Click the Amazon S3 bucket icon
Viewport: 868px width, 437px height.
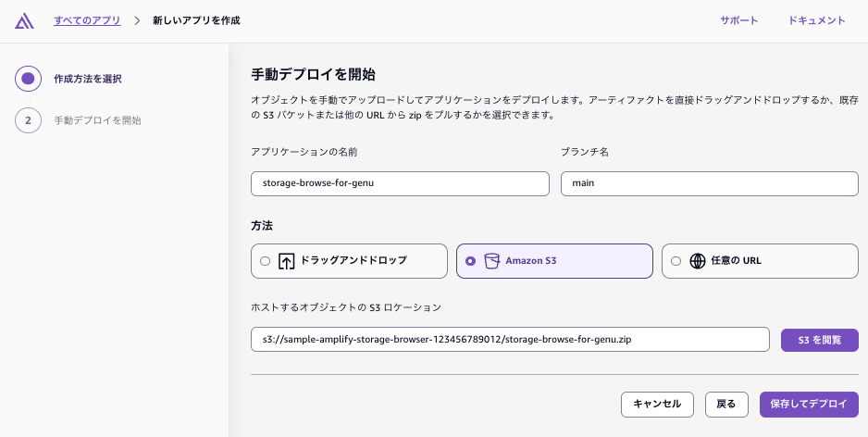pyautogui.click(x=491, y=261)
